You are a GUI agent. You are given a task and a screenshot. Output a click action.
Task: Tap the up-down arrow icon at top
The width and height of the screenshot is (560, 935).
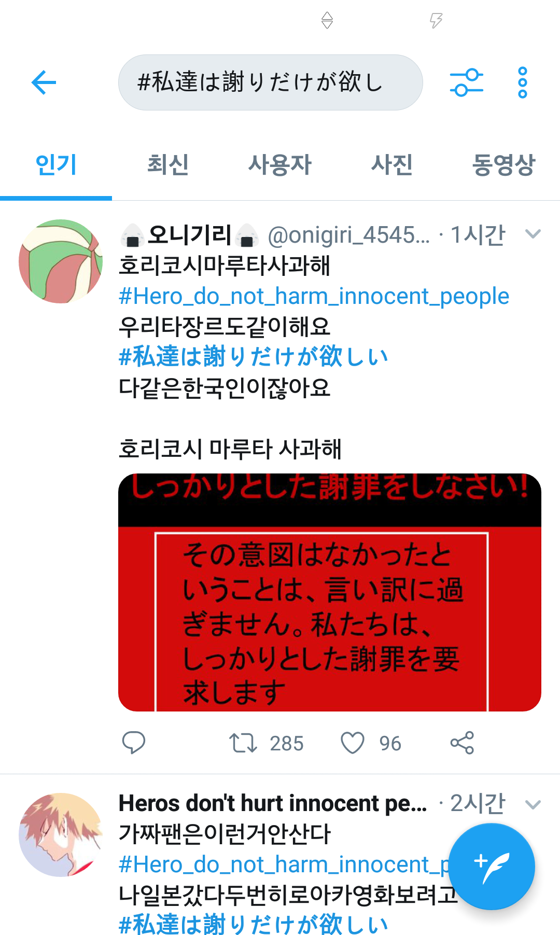click(x=327, y=20)
